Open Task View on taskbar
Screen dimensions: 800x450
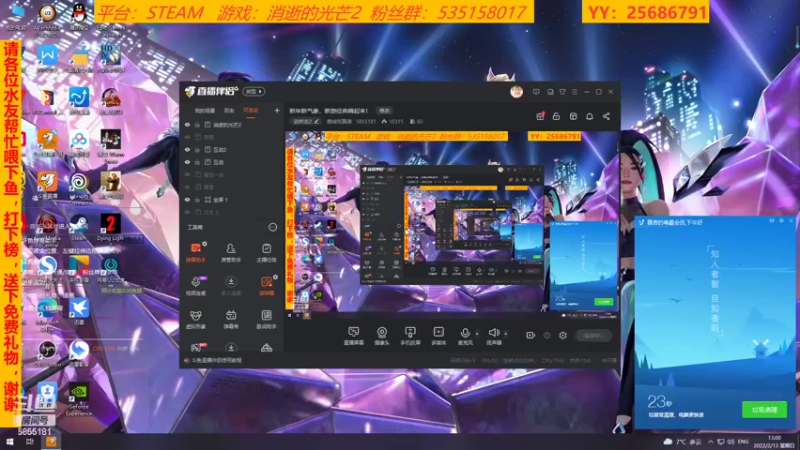pyautogui.click(x=30, y=442)
